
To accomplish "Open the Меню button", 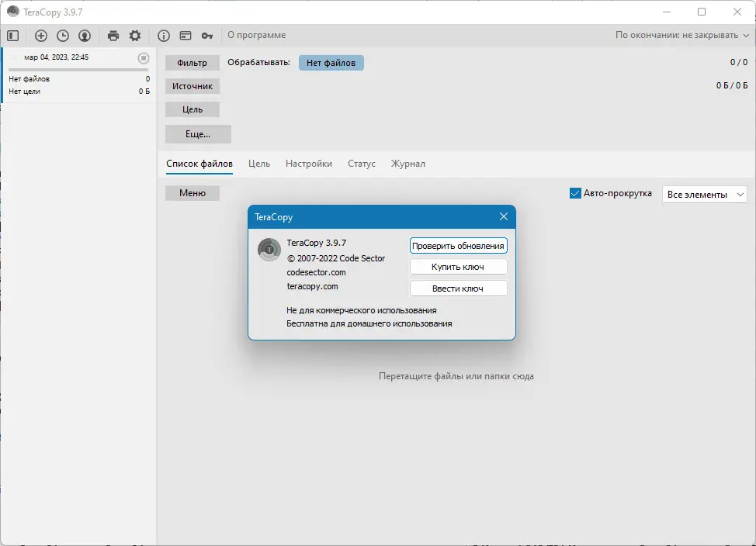I will pyautogui.click(x=192, y=193).
